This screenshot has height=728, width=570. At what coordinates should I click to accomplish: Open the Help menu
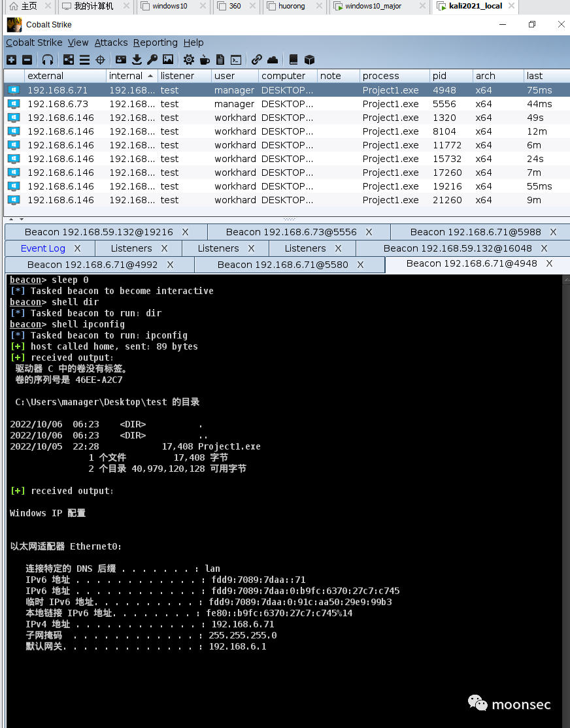pyautogui.click(x=193, y=42)
